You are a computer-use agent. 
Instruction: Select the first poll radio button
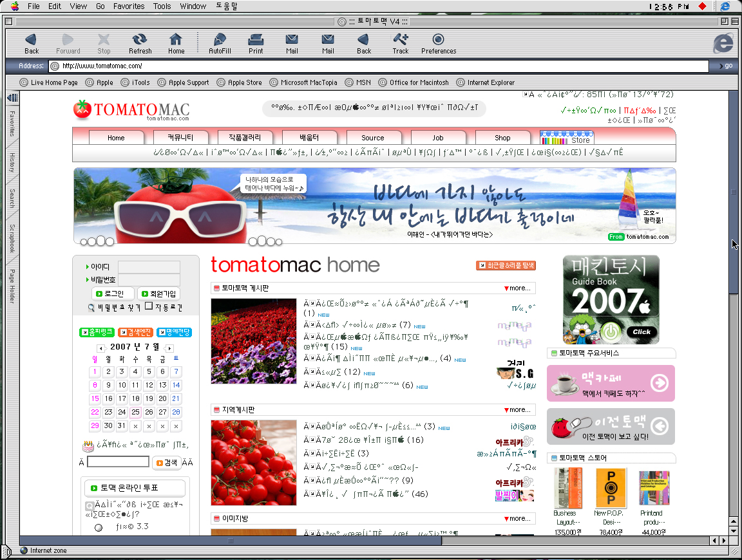tap(99, 527)
